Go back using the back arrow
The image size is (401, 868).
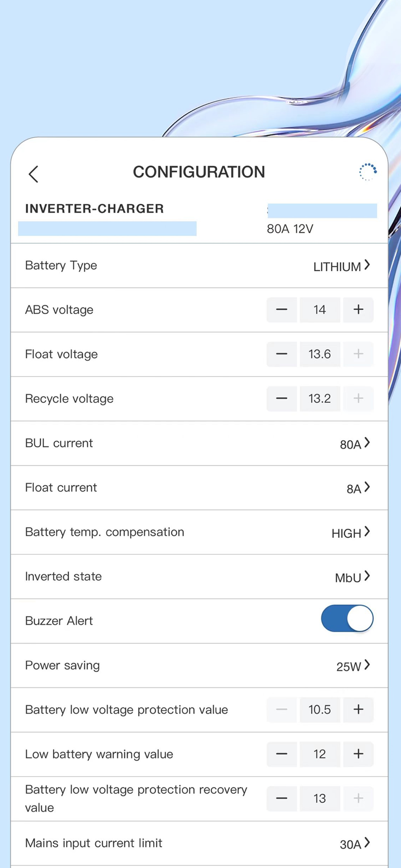pyautogui.click(x=33, y=174)
